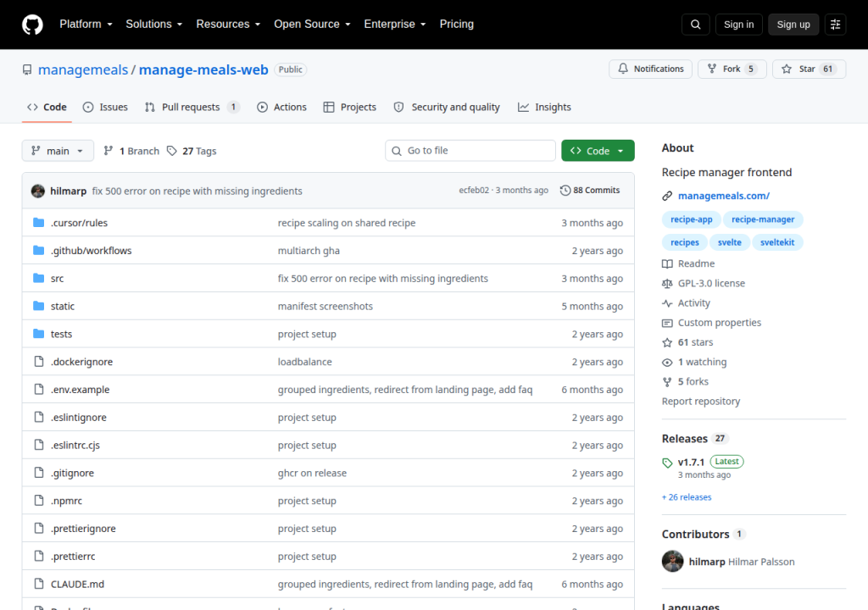Viewport: 868px width, 610px height.
Task: Click the Readme book icon in About
Action: tap(667, 264)
